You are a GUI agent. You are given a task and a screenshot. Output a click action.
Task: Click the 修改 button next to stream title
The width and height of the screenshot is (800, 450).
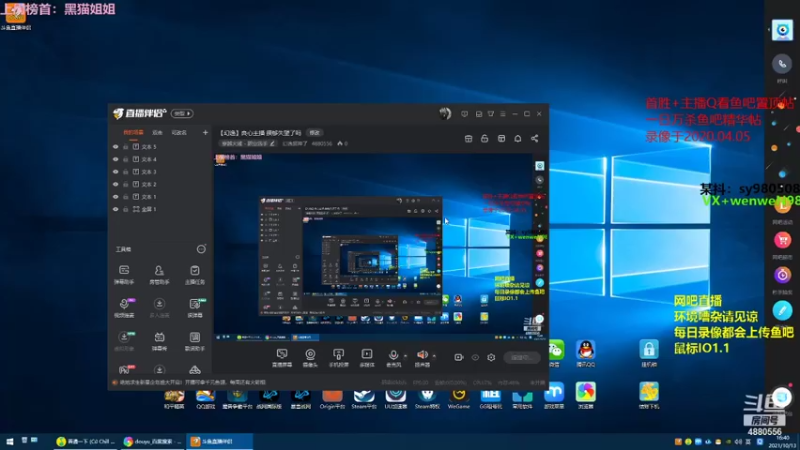click(314, 133)
